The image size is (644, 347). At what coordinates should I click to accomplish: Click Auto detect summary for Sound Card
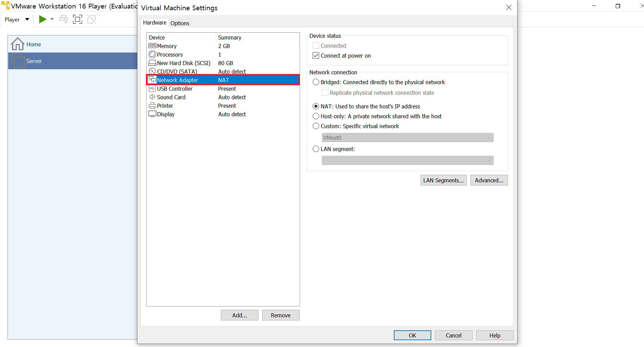232,97
